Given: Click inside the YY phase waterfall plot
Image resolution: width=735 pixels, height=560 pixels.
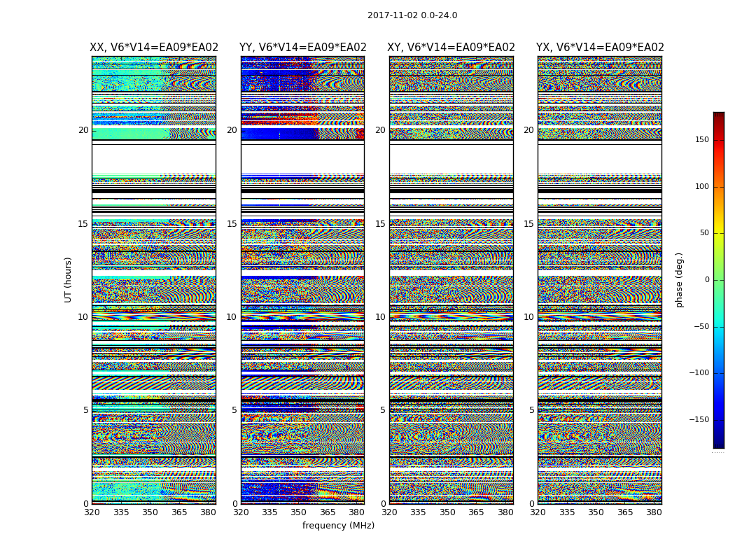Looking at the screenshot, I should 302,280.
